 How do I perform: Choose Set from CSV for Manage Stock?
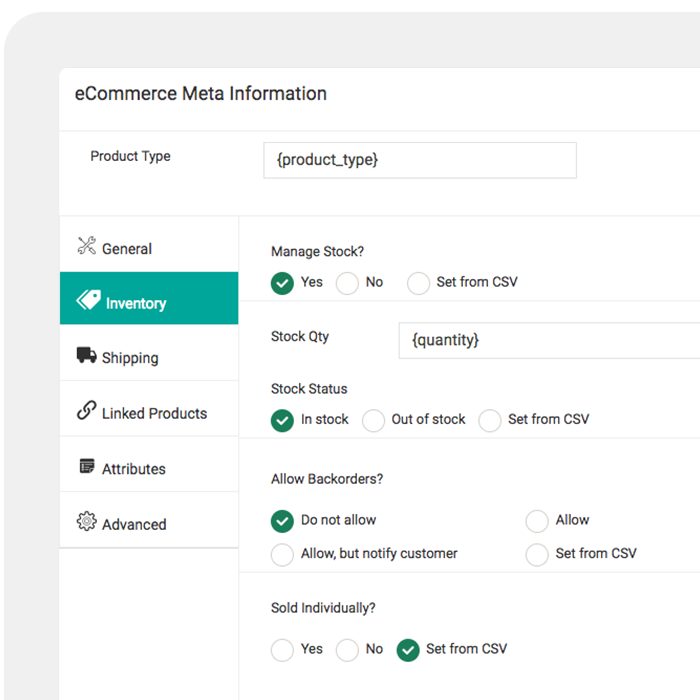click(x=418, y=283)
